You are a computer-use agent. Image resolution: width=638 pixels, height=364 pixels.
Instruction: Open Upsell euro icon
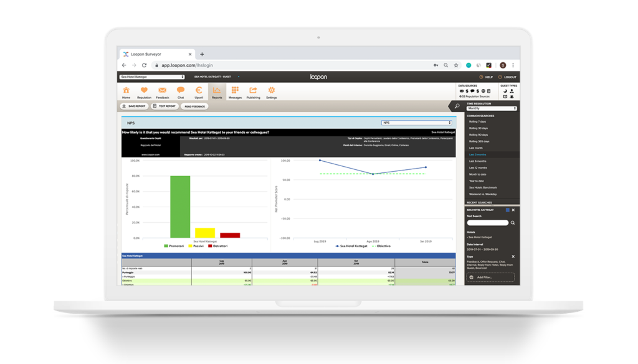(199, 91)
